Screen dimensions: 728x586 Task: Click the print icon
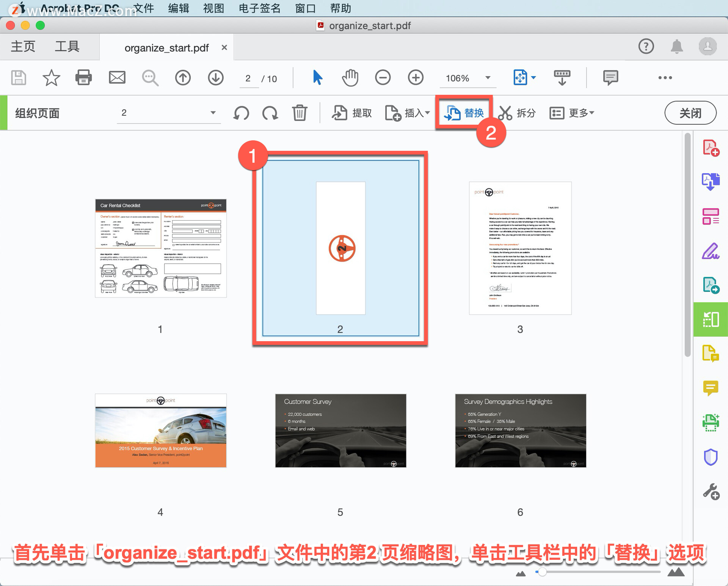pyautogui.click(x=83, y=78)
